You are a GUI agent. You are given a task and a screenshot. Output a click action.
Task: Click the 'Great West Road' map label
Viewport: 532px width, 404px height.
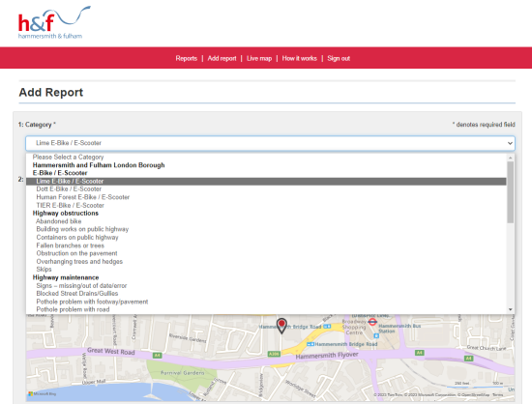(x=111, y=351)
